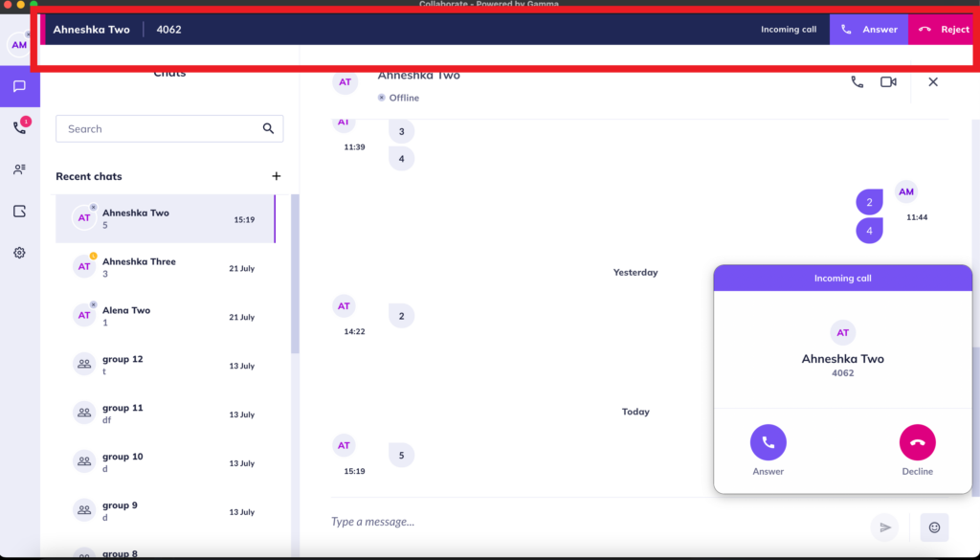Image resolution: width=980 pixels, height=560 pixels.
Task: Click the 11:44 timestamp under AM
Action: [917, 217]
